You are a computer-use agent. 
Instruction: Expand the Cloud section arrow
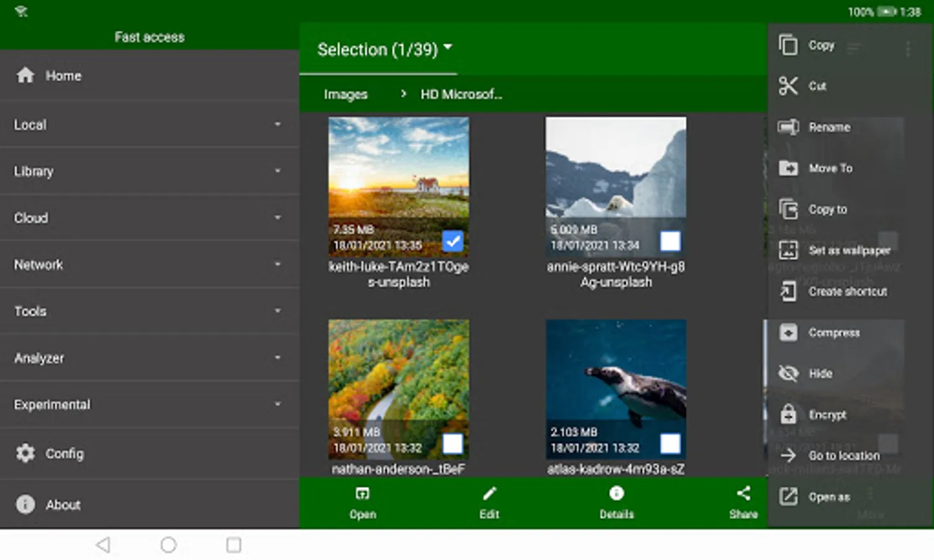click(x=278, y=217)
